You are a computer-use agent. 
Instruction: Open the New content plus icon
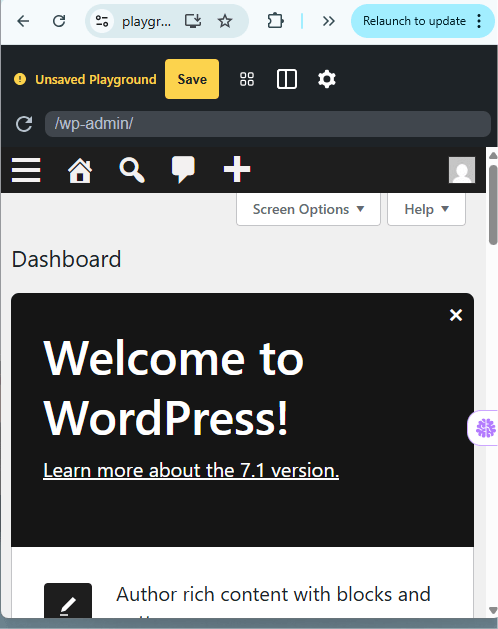237,169
